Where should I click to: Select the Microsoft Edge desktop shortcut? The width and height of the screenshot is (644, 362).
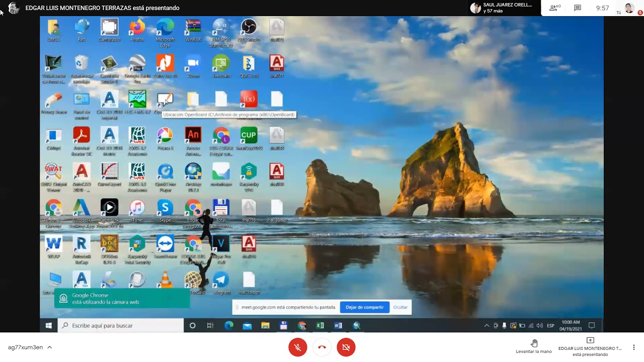[x=165, y=33]
